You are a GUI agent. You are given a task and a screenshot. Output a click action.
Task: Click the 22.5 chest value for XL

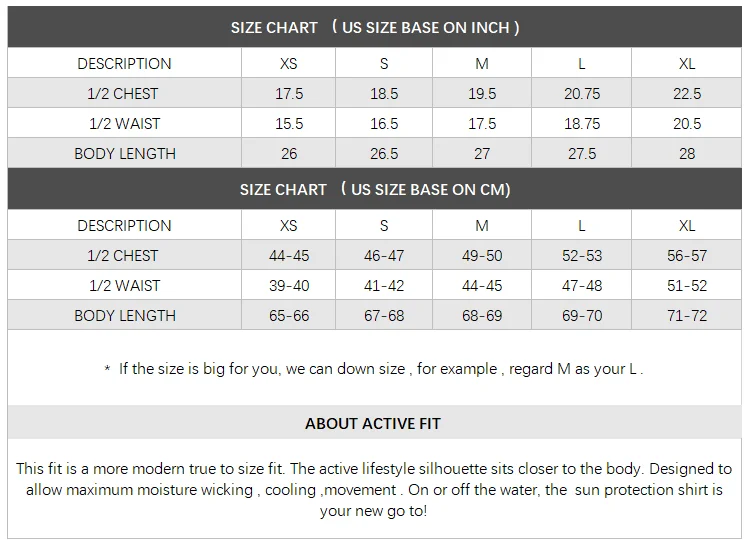(687, 94)
